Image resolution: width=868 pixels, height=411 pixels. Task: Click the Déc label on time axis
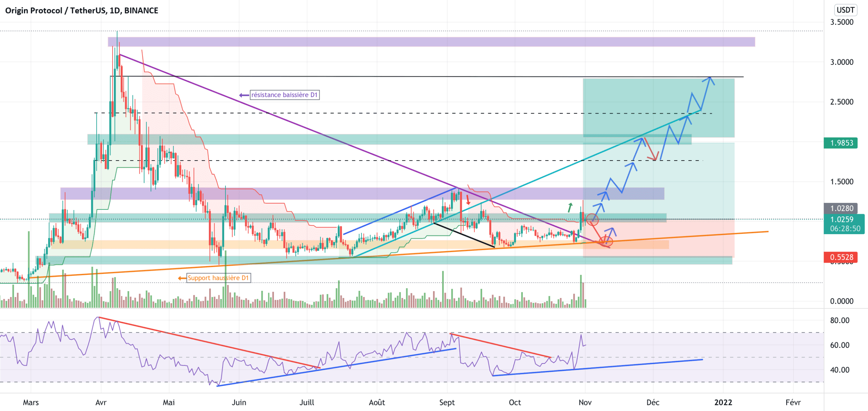653,403
